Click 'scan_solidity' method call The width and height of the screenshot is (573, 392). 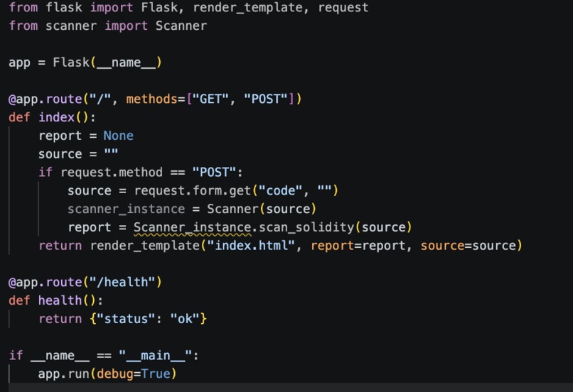tap(306, 227)
